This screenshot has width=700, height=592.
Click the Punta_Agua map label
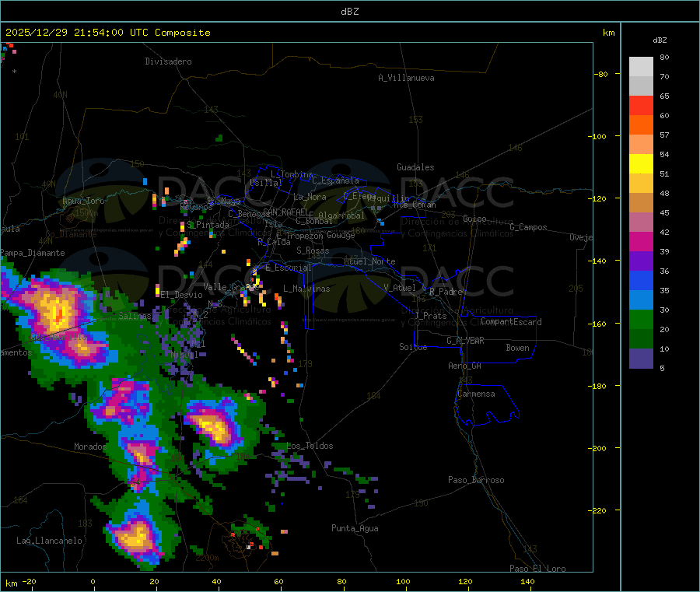coord(355,528)
